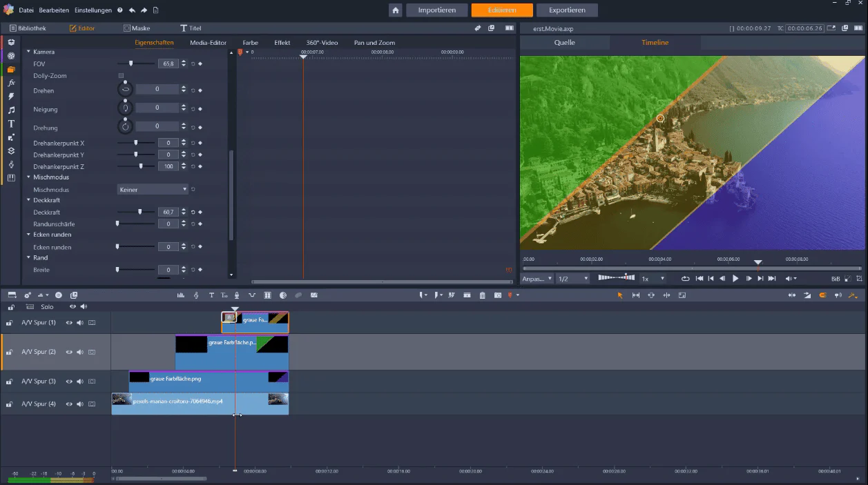Open the Titles 'T' library category in sidebar
The image size is (868, 485).
(x=11, y=123)
